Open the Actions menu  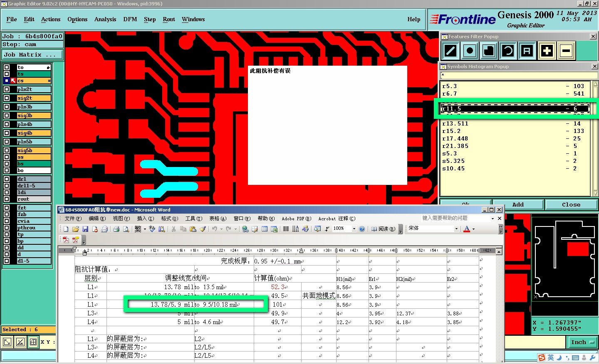pos(51,19)
